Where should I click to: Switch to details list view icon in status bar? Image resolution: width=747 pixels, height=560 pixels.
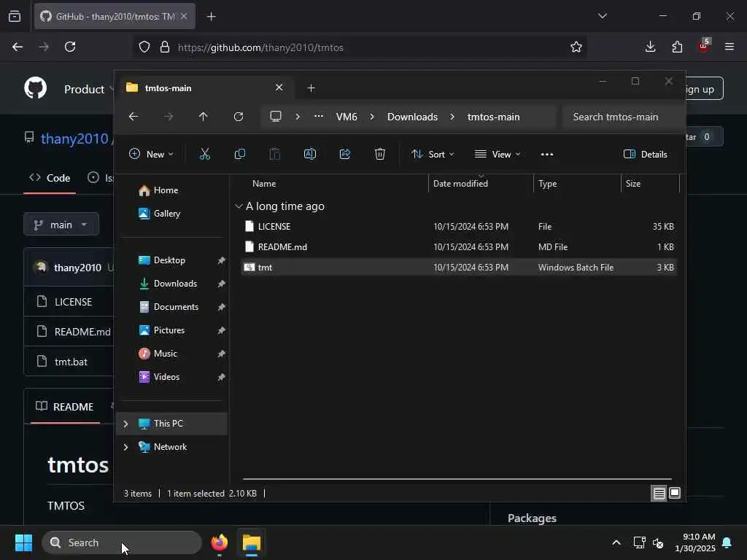click(x=659, y=494)
